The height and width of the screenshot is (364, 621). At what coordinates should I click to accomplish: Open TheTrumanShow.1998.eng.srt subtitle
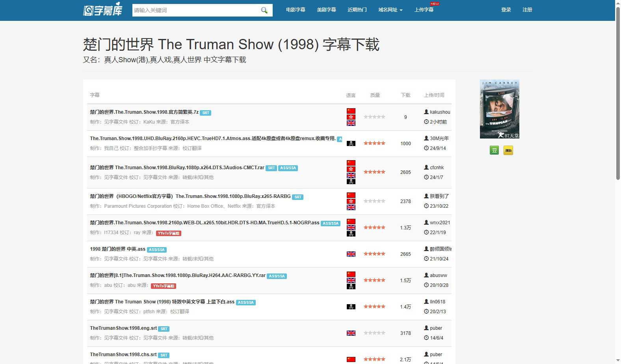(123, 328)
